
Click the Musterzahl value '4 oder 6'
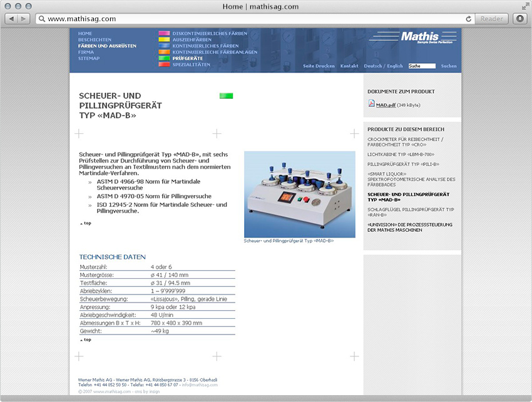[x=161, y=267]
